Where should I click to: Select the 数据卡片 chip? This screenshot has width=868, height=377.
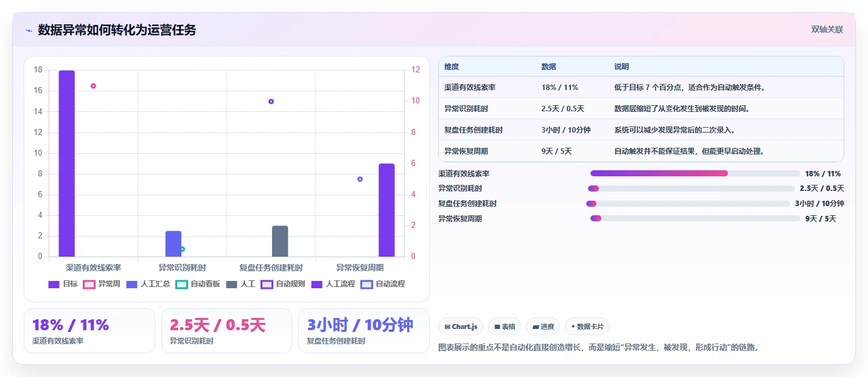pos(587,327)
